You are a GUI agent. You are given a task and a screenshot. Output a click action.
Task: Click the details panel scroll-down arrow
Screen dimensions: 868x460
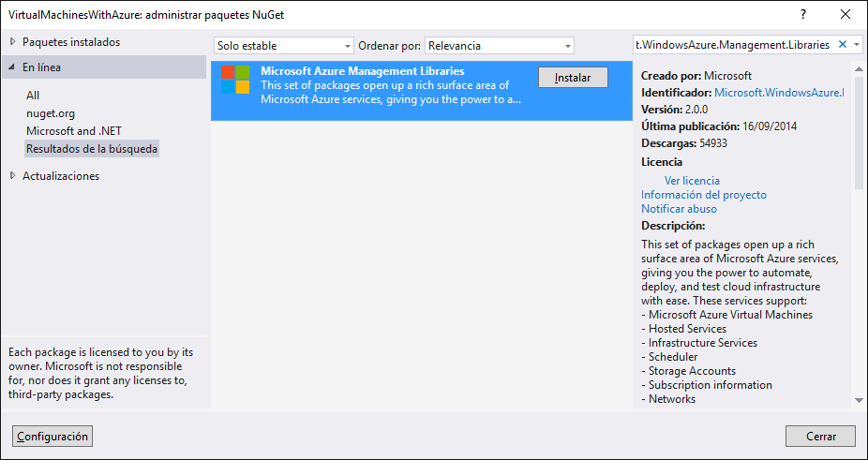pyautogui.click(x=858, y=400)
